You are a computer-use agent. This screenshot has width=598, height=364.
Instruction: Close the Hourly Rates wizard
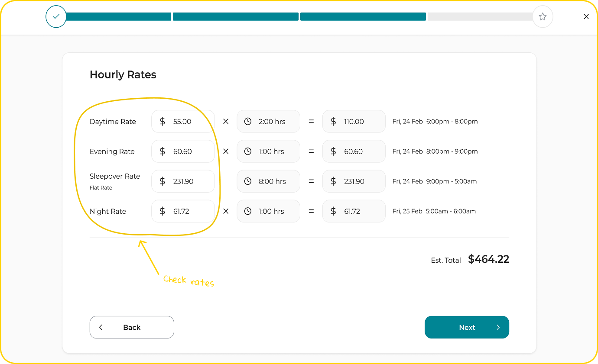(586, 17)
